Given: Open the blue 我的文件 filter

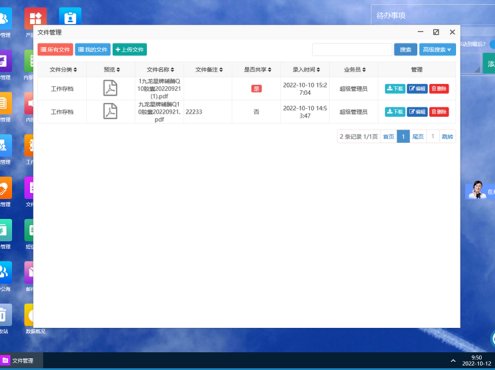Looking at the screenshot, I should [x=93, y=50].
